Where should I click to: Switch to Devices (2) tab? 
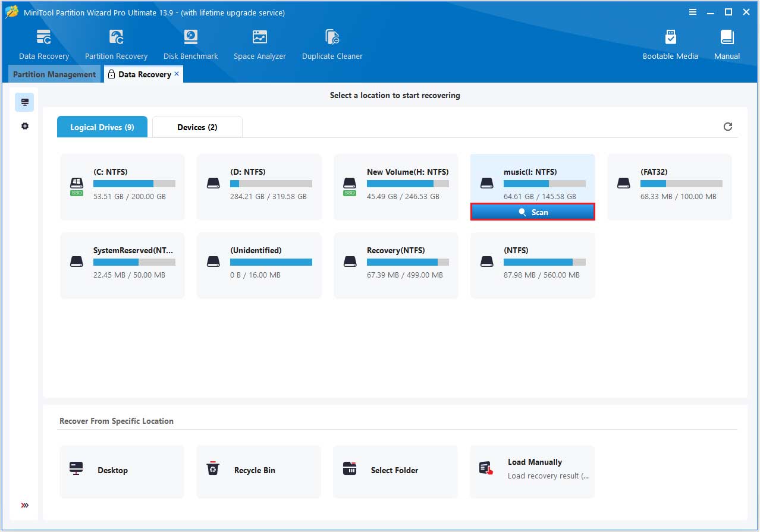tap(197, 127)
